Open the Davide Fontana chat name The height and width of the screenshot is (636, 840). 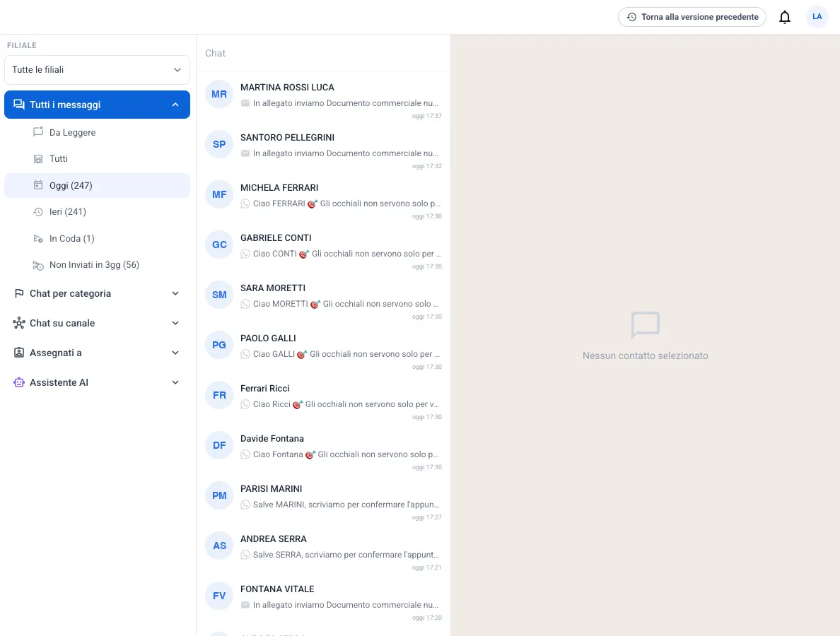pos(272,438)
